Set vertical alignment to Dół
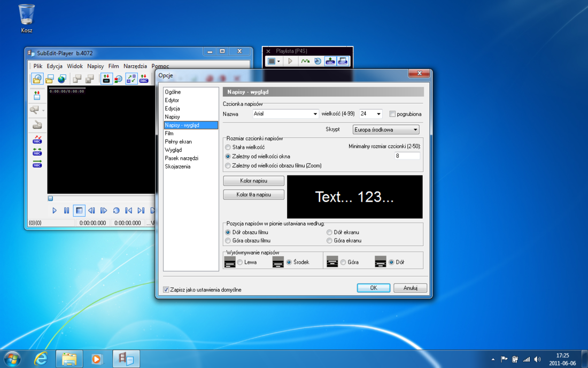The width and height of the screenshot is (588, 368). (x=391, y=262)
